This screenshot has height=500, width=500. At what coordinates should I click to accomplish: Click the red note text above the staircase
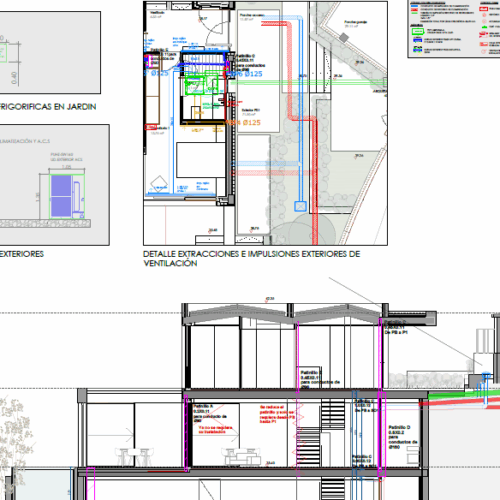pos(277,414)
